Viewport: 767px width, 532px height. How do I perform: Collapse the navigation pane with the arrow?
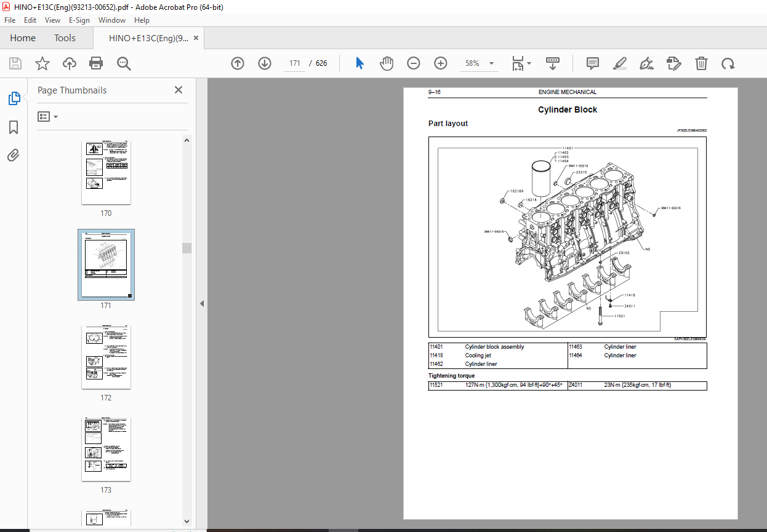coord(201,303)
